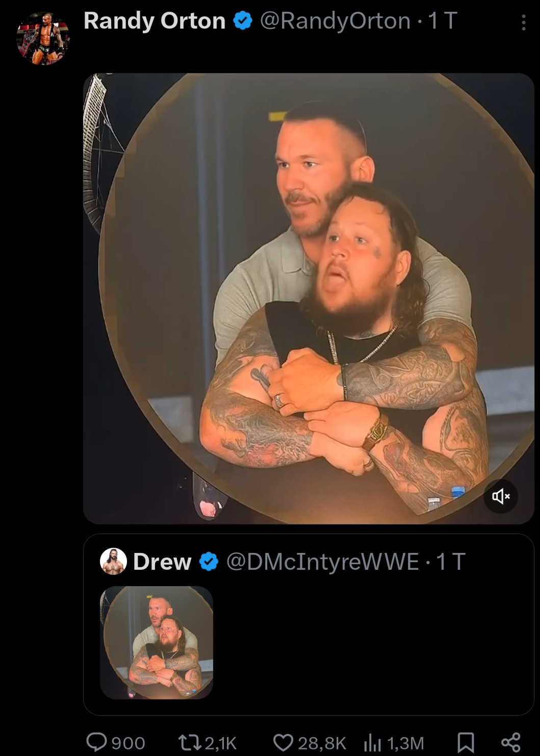Click Randy Orton's blue verified badge

coord(243,21)
